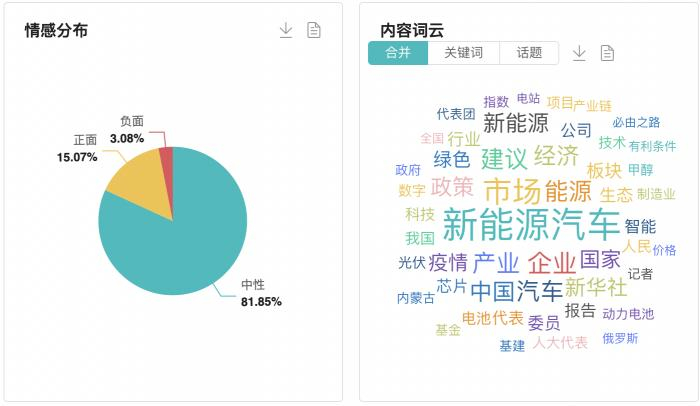Click the 中性 81.85% label
This screenshot has width=700, height=406.
260,293
